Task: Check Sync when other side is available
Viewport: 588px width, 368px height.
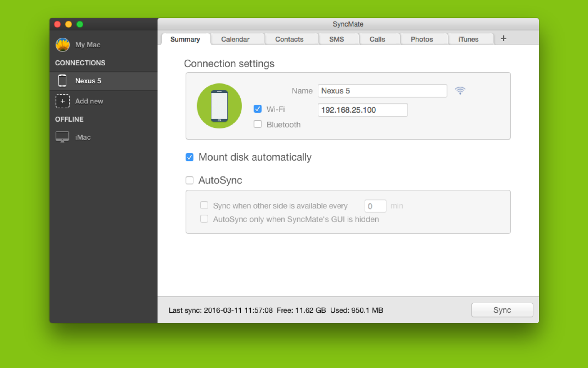Action: pos(204,205)
